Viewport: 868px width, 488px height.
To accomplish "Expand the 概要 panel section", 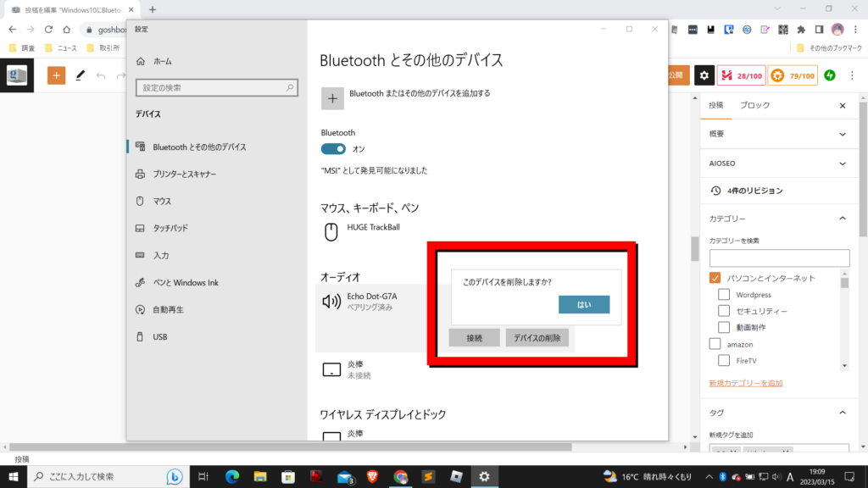I will 842,134.
